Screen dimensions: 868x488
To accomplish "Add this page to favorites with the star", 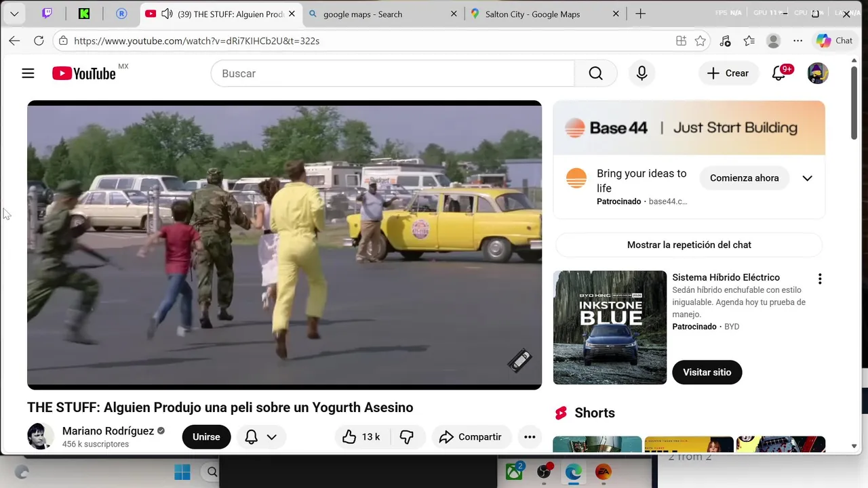I will 701,41.
